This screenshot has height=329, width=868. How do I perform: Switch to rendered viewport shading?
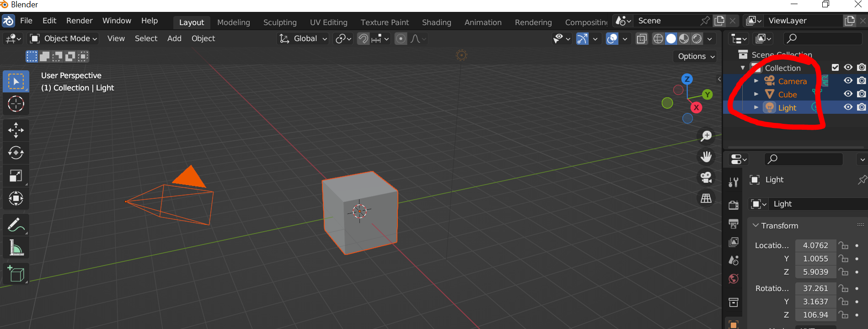click(x=697, y=39)
